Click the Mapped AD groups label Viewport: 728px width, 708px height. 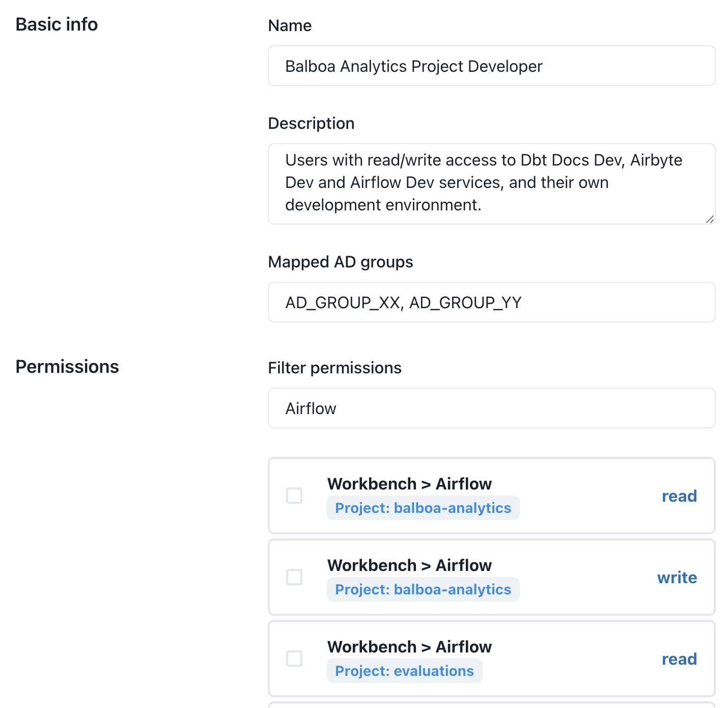click(x=341, y=262)
